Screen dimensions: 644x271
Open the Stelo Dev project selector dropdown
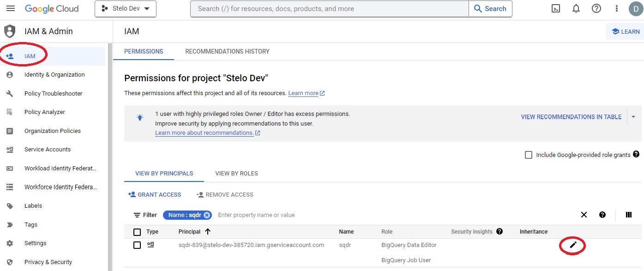coord(126,9)
